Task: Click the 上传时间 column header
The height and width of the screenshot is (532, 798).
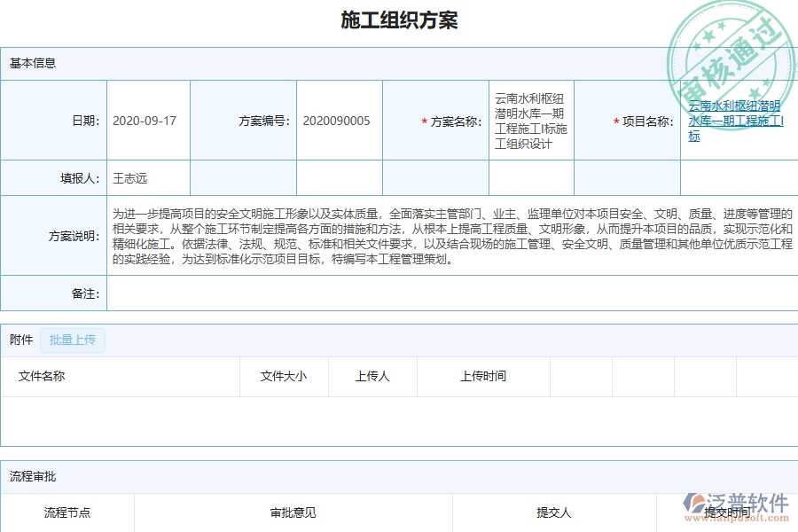Action: pyautogui.click(x=483, y=376)
